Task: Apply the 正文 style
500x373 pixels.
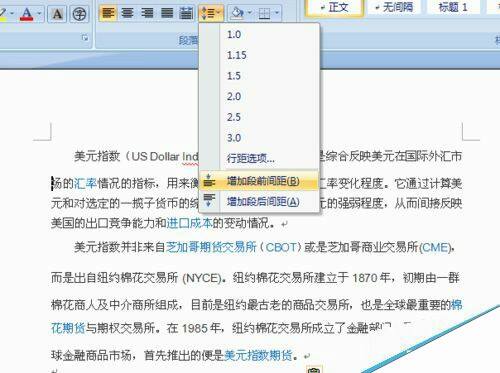Action: (x=334, y=7)
